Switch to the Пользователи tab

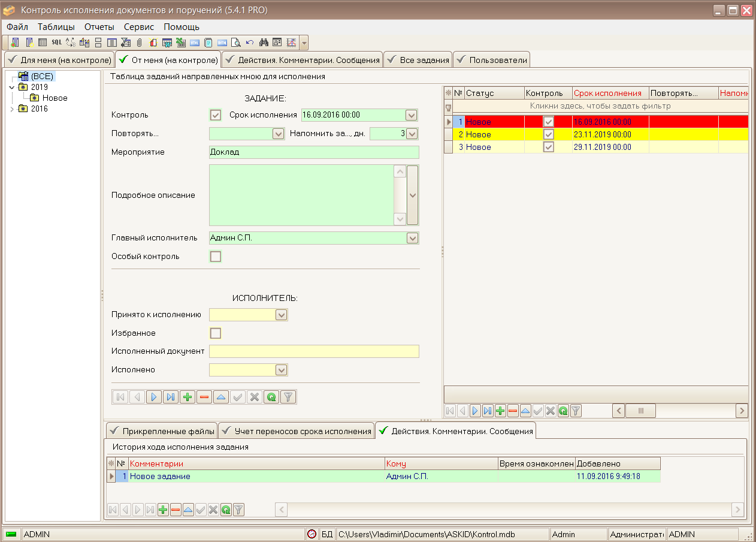(x=492, y=60)
